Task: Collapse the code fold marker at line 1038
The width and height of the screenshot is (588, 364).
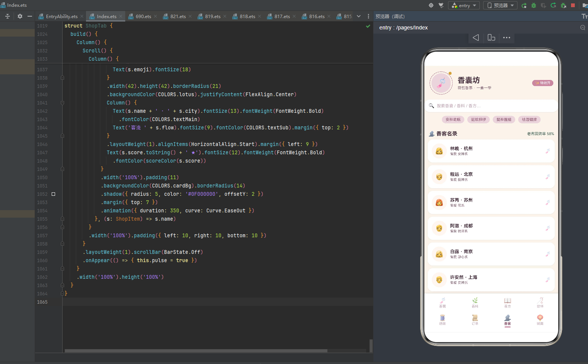Action: [x=62, y=78]
